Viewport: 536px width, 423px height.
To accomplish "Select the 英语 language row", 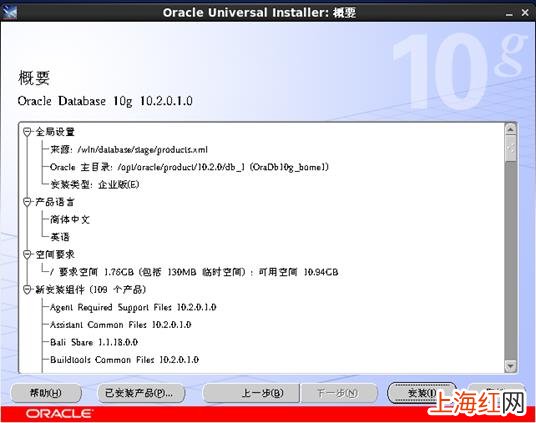I will [60, 237].
